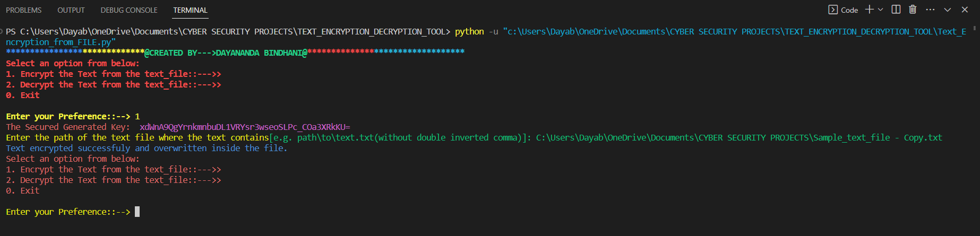The image size is (980, 236).
Task: Kill the terminal using the trash icon
Action: [x=913, y=10]
